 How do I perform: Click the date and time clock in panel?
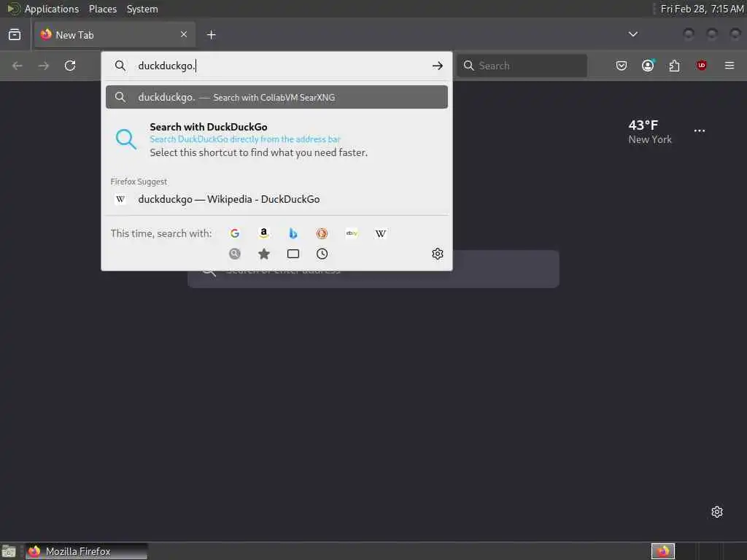[702, 9]
